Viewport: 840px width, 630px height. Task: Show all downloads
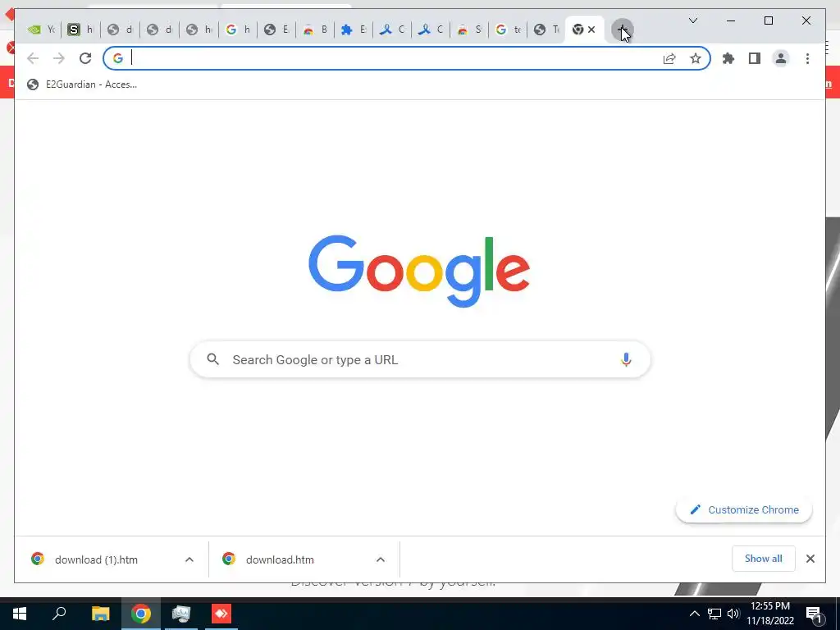point(764,559)
